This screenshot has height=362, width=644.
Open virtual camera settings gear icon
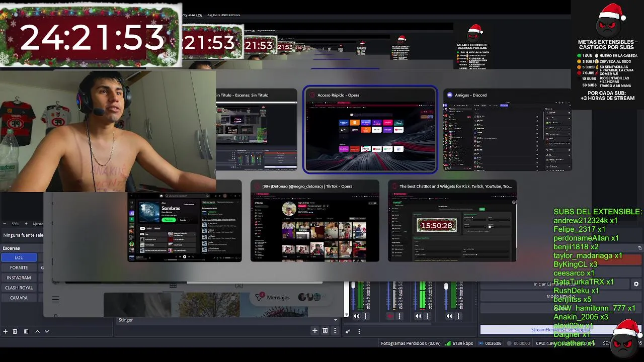(636, 284)
